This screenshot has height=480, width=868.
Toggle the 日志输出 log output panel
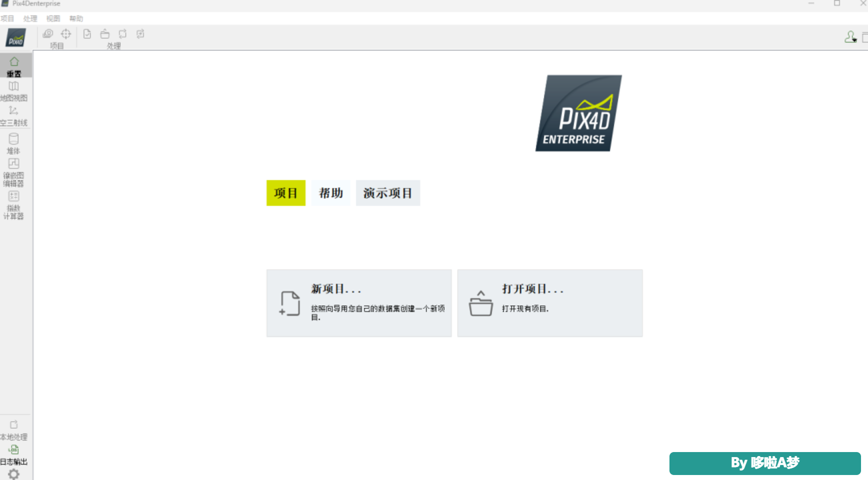[14, 455]
